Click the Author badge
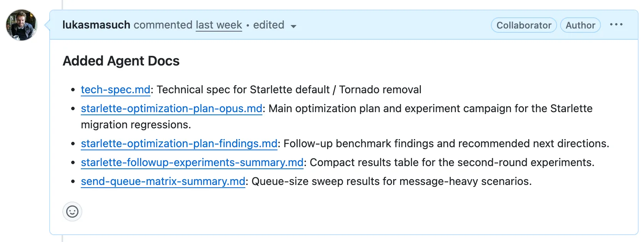 coord(580,25)
